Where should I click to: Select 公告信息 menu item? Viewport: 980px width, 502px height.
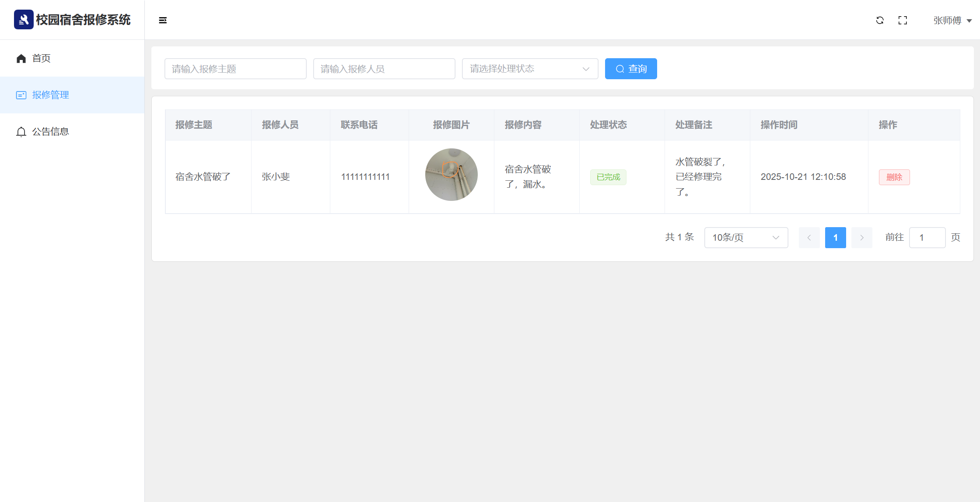(x=50, y=132)
